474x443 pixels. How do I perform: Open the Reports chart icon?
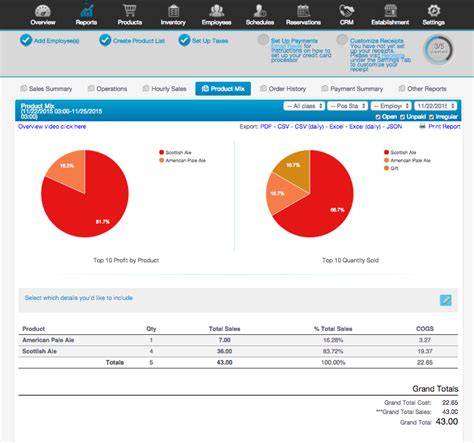pos(86,11)
